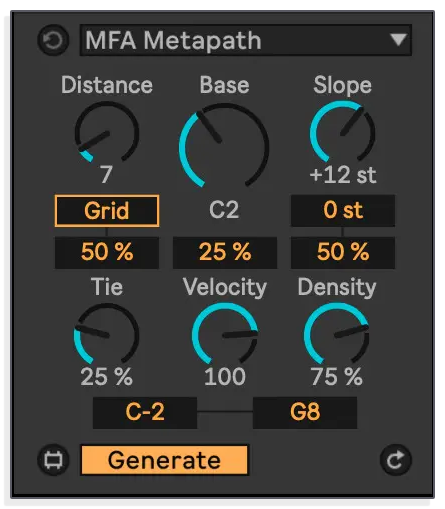Click the G8 highest note field
The width and height of the screenshot is (445, 509).
click(305, 412)
